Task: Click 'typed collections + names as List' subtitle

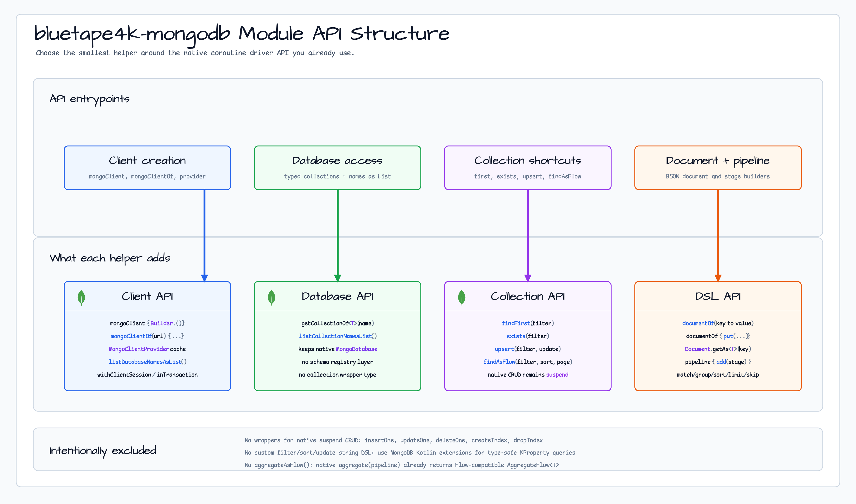Action: pos(338,176)
